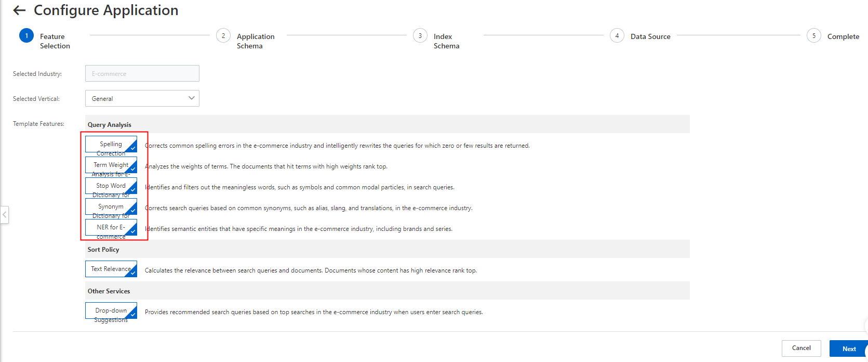Click step 3 Index Schema circle
Screen dimensions: 868x362
[420, 36]
